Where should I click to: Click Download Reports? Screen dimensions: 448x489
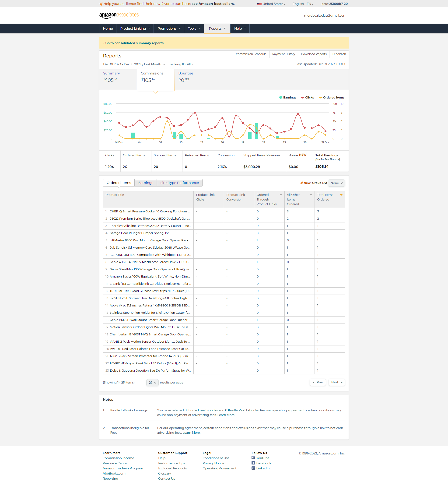click(x=313, y=54)
